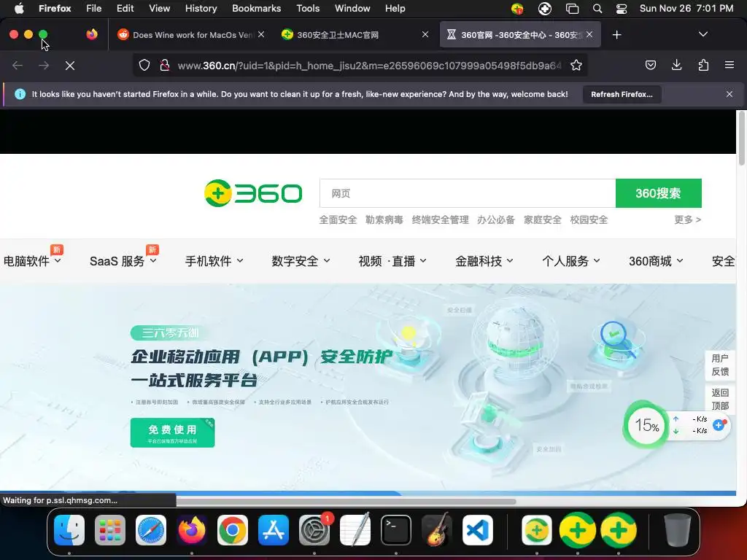Expand 数字安全 dropdown menu

[x=301, y=261]
